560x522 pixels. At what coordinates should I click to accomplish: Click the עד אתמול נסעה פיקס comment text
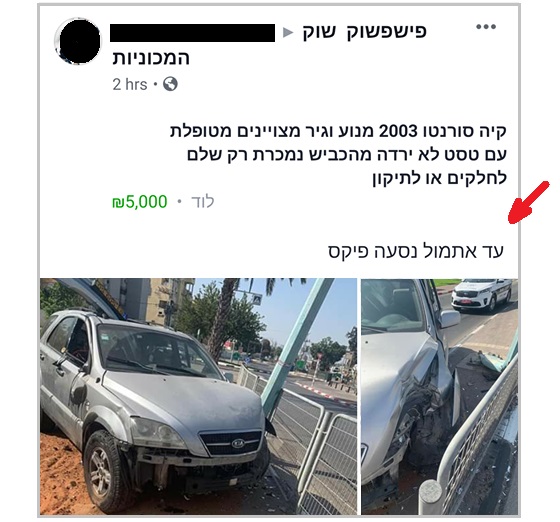tap(416, 251)
